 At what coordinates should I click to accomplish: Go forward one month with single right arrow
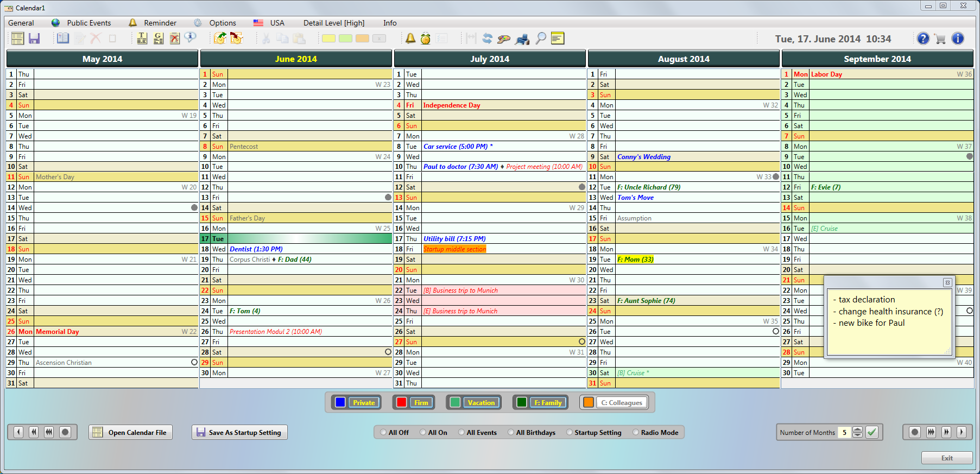(x=962, y=432)
